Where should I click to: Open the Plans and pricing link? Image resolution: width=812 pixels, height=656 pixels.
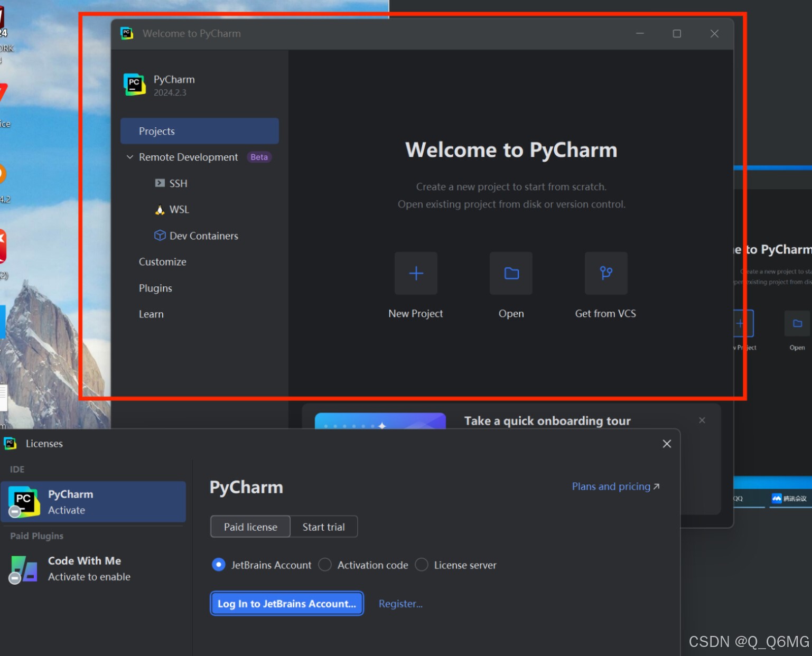(x=615, y=486)
